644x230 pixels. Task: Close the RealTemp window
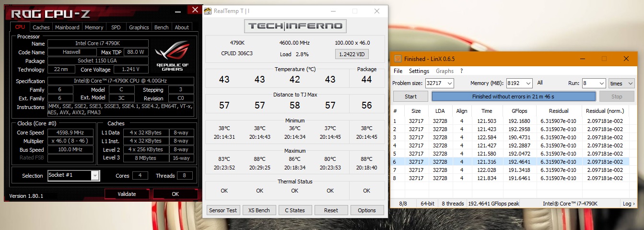coord(377,11)
